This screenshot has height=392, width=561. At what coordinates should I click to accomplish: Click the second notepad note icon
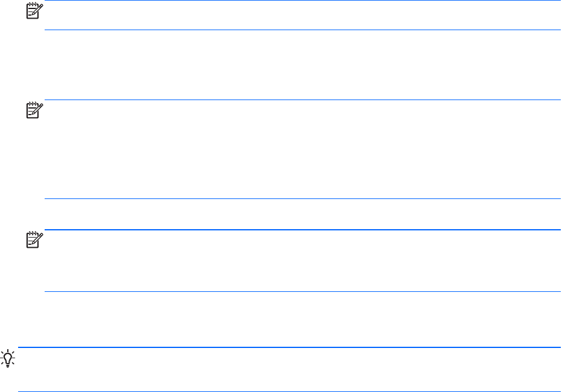click(x=34, y=109)
